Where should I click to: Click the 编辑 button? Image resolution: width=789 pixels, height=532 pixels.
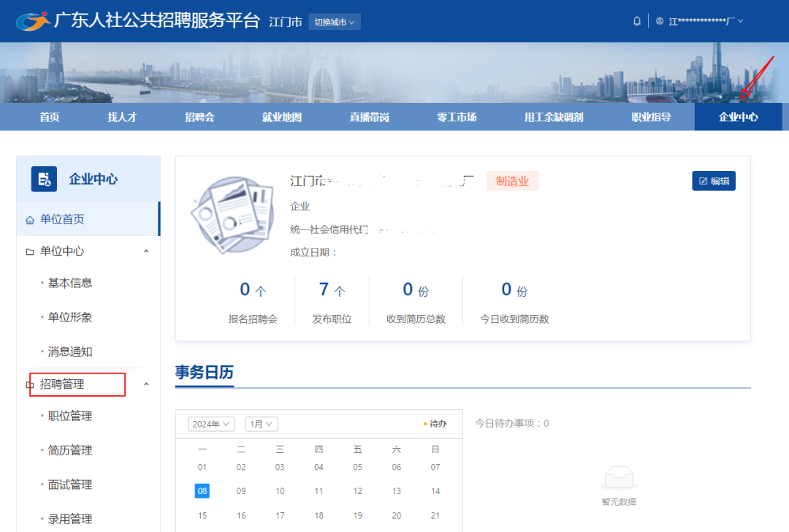pos(714,180)
